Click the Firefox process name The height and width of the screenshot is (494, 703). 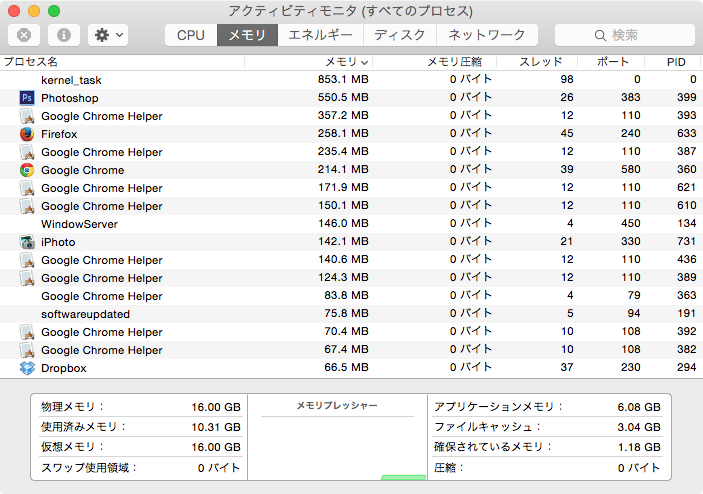[59, 134]
